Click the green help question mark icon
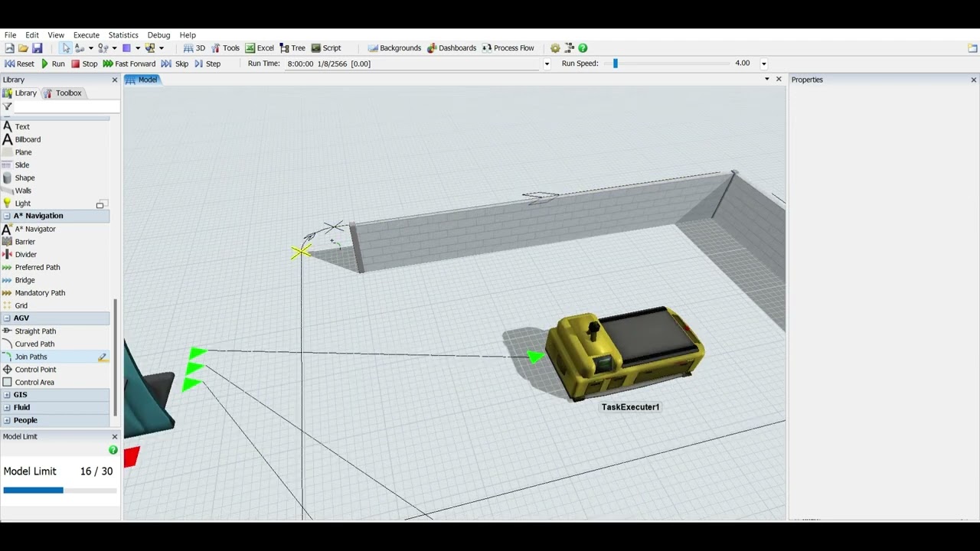The height and width of the screenshot is (551, 980). [x=583, y=48]
